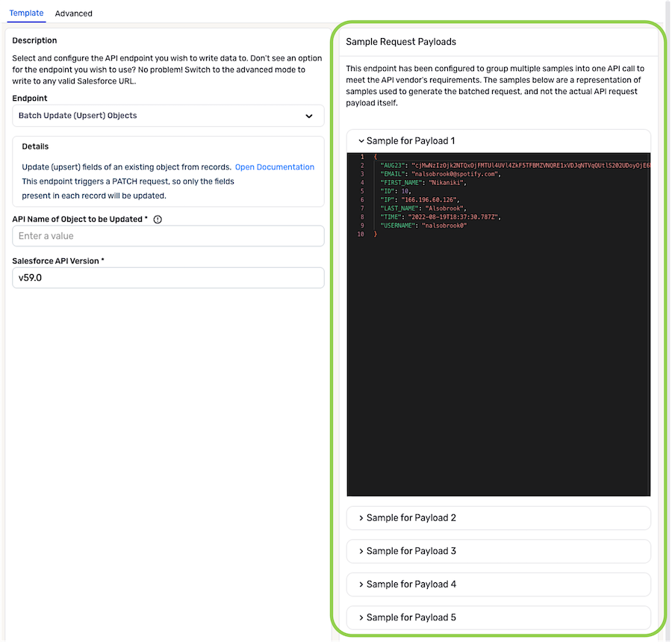Screen dimensions: 672x642
Task: Click the collapse chevron on Sample for Payload 1
Action: click(x=360, y=140)
